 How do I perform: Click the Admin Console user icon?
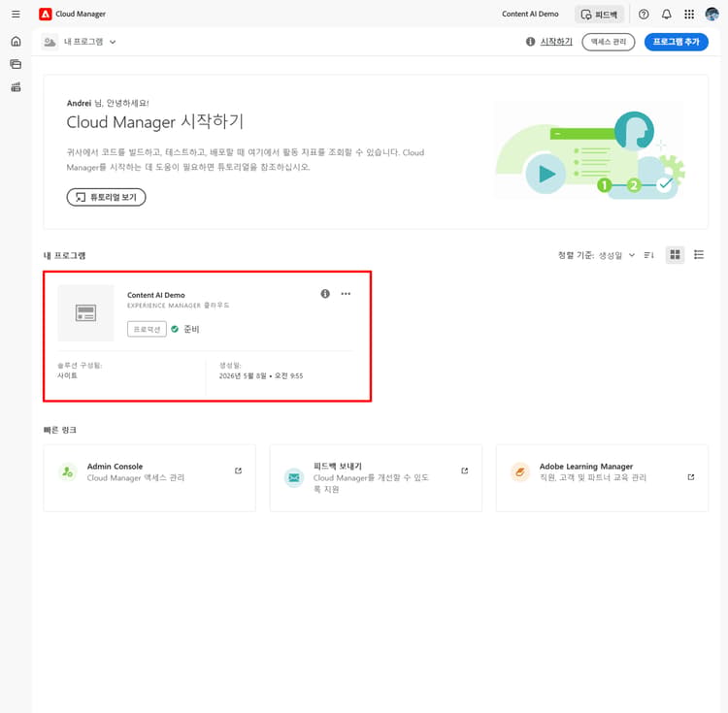[x=68, y=472]
